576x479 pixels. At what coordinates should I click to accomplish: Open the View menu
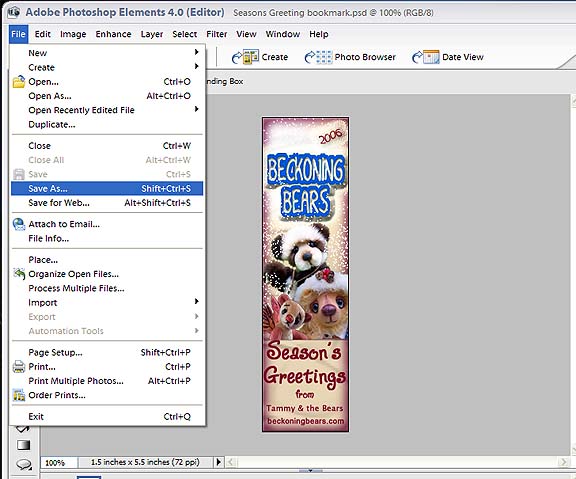click(x=246, y=34)
